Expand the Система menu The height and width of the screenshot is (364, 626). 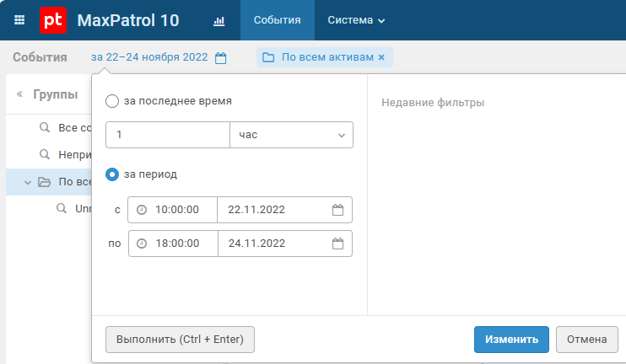356,20
